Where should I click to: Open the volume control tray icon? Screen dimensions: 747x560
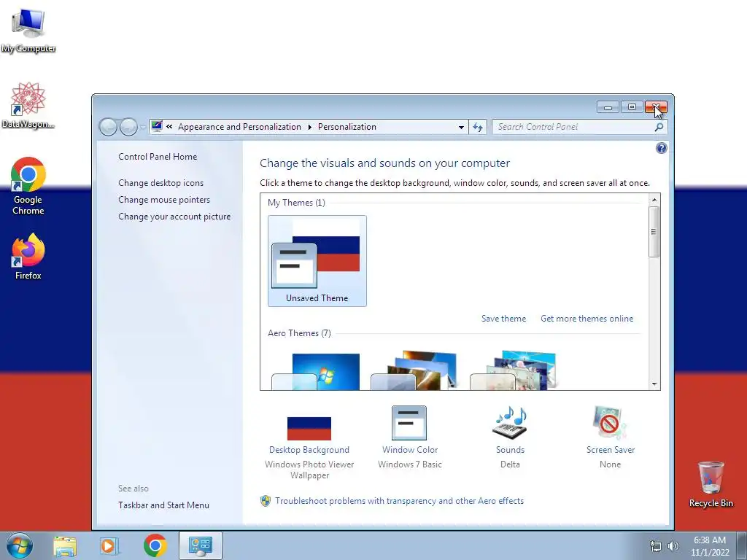click(673, 546)
